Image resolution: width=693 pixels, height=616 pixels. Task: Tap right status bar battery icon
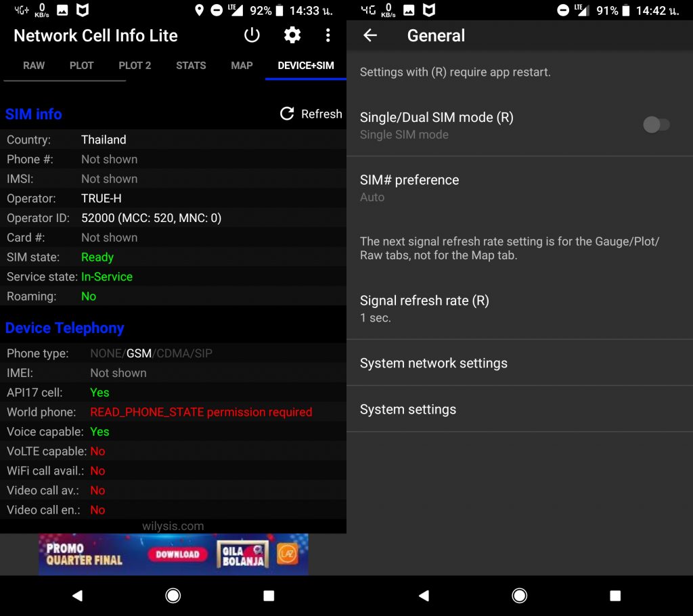click(626, 10)
